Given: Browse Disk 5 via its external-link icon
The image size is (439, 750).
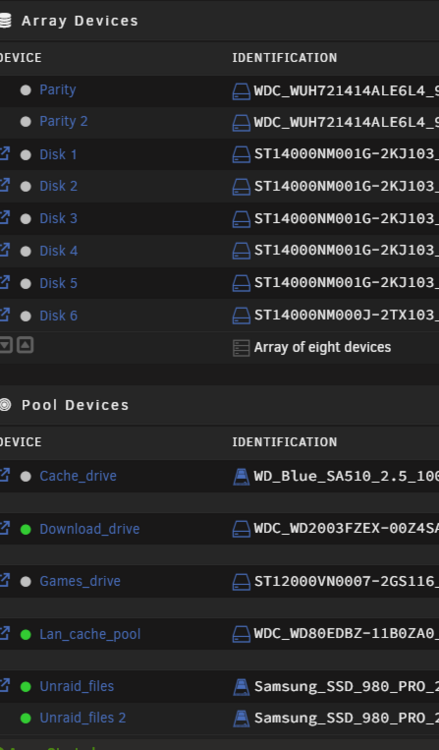Looking at the screenshot, I should pos(4,282).
